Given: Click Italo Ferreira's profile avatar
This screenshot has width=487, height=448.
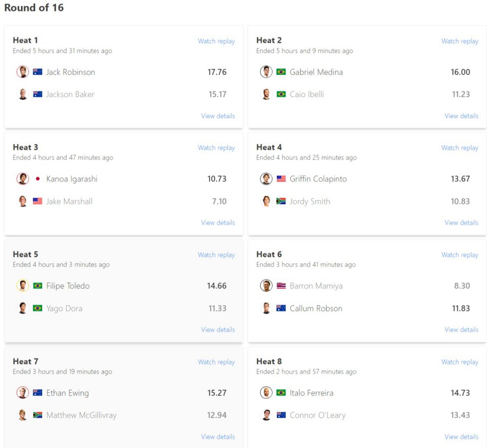Looking at the screenshot, I should pos(266,393).
